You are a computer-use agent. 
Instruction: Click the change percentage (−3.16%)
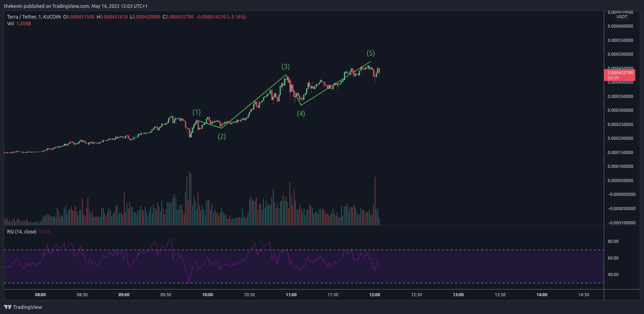(x=237, y=17)
